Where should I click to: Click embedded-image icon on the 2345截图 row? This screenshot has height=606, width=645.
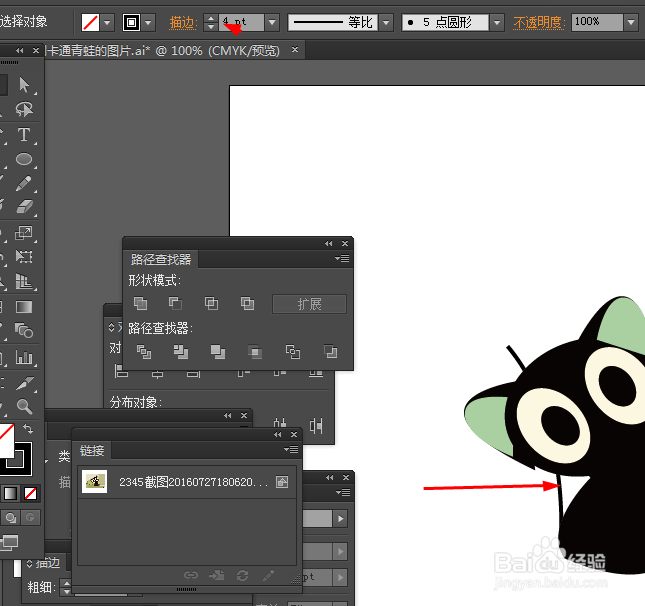point(282,482)
